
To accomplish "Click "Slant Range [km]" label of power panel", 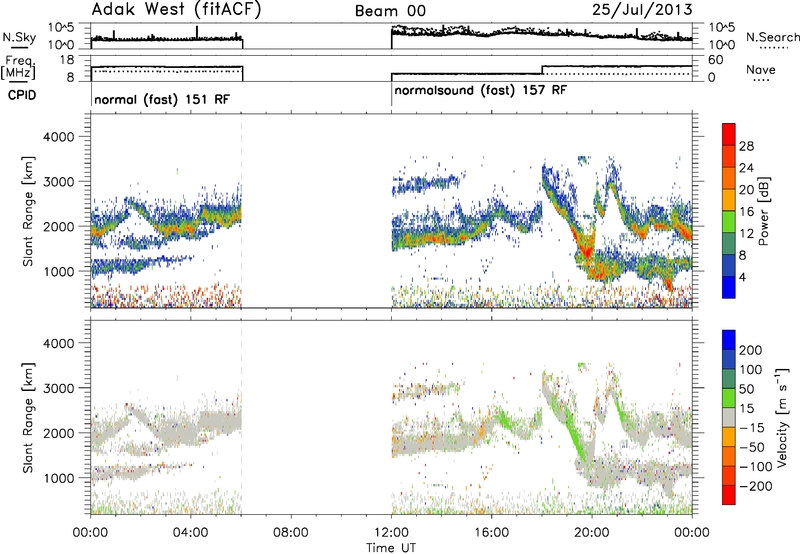I will coord(28,211).
